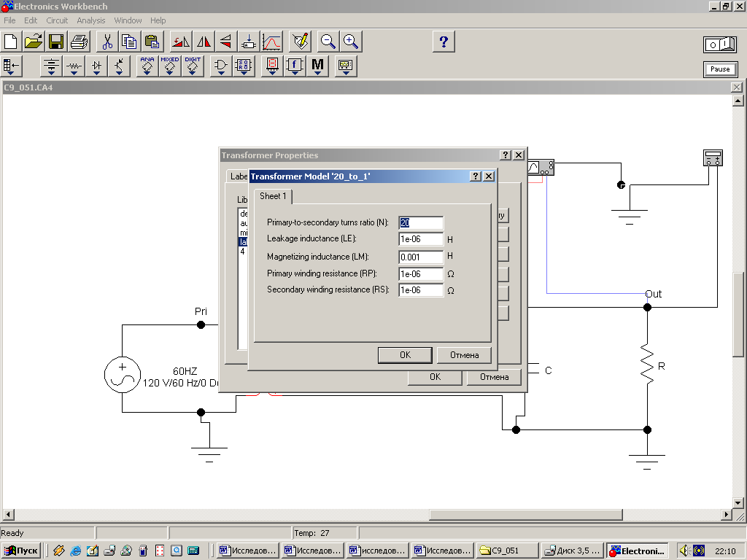This screenshot has height=560, width=747.
Task: Open the Controls parts bin
Action: (295, 66)
